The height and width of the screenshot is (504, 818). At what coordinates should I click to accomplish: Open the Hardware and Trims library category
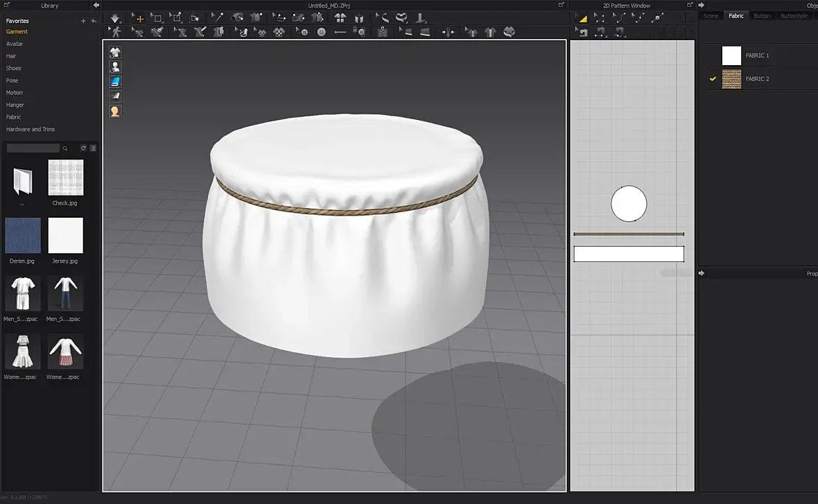pyautogui.click(x=31, y=129)
